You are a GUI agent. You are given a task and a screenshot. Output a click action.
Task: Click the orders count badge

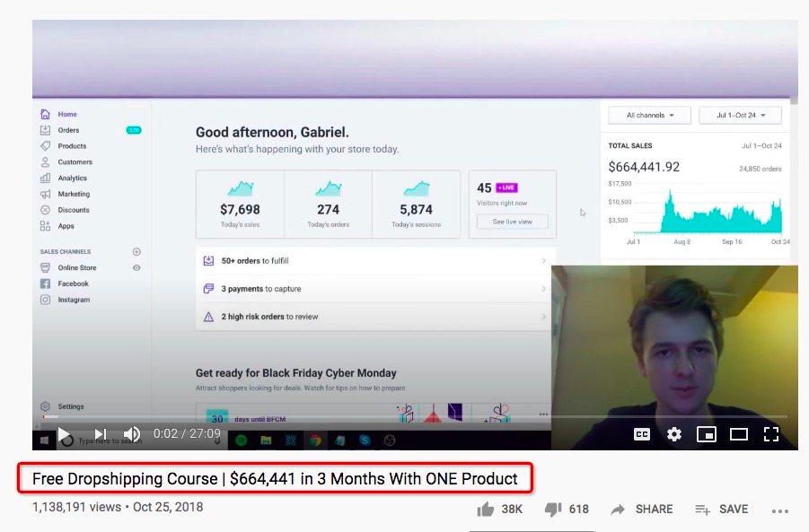pyautogui.click(x=134, y=130)
